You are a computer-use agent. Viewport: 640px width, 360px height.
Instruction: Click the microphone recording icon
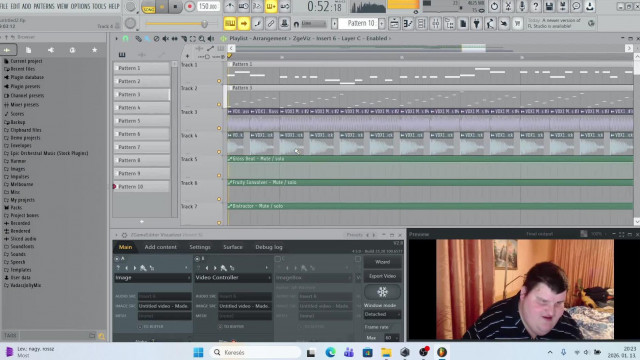(x=522, y=6)
